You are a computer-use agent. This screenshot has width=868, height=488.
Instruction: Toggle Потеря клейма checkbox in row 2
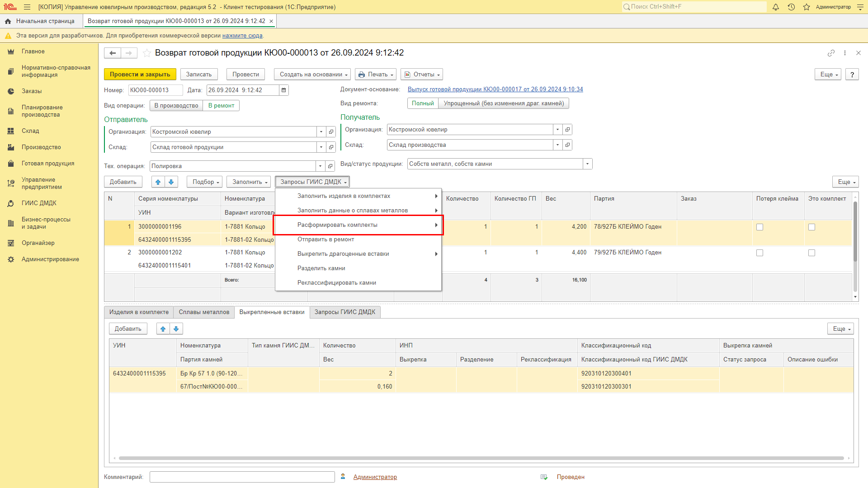click(x=759, y=253)
